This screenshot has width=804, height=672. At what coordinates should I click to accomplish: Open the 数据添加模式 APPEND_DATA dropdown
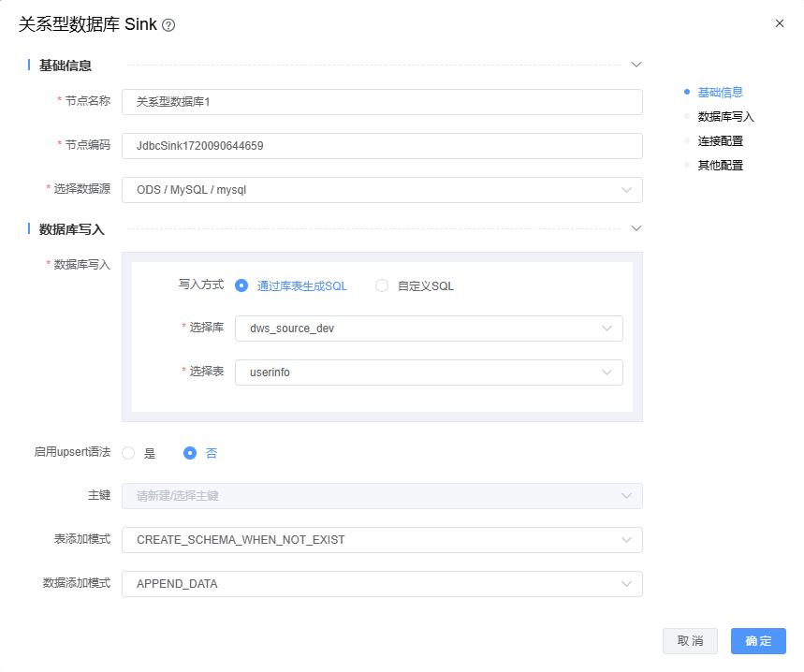click(382, 584)
